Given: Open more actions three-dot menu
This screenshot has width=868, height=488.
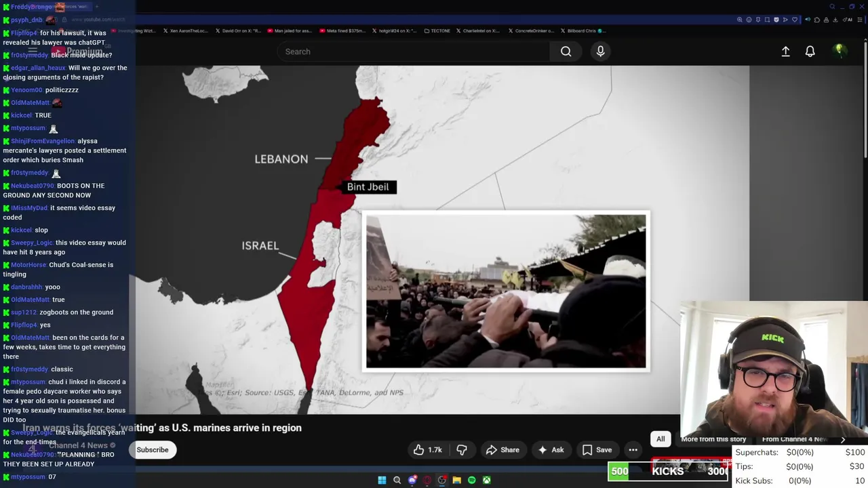Looking at the screenshot, I should (x=633, y=450).
